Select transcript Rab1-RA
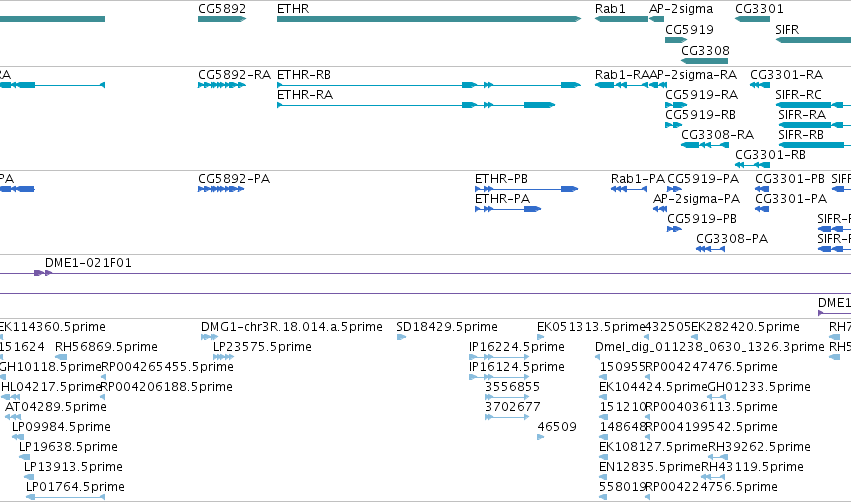This screenshot has height=502, width=851. click(622, 74)
